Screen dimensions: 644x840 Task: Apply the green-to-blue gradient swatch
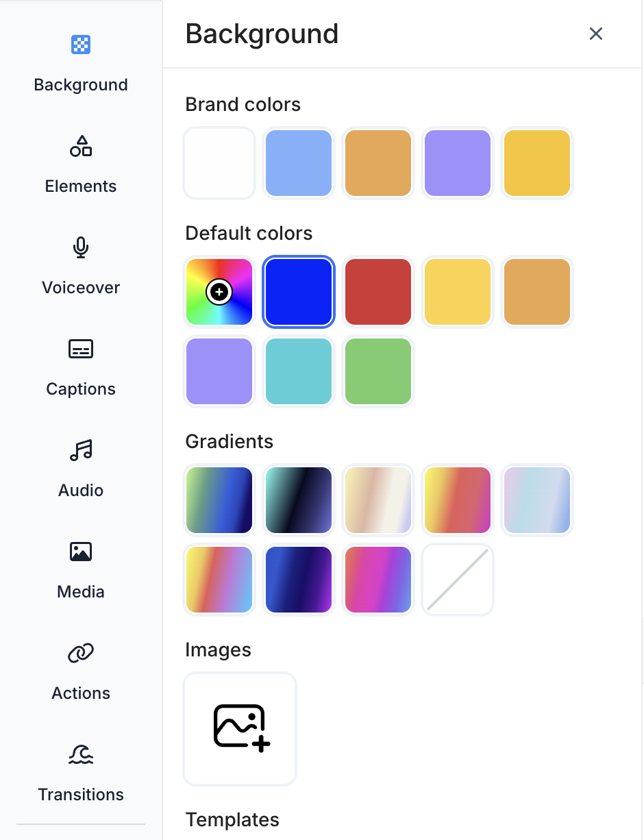[x=219, y=500]
